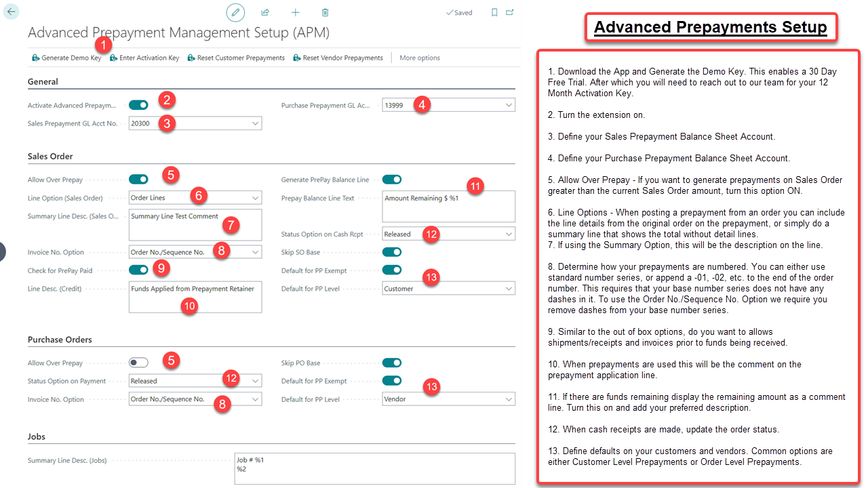Collapse the Purchase Orders section header

(x=60, y=340)
